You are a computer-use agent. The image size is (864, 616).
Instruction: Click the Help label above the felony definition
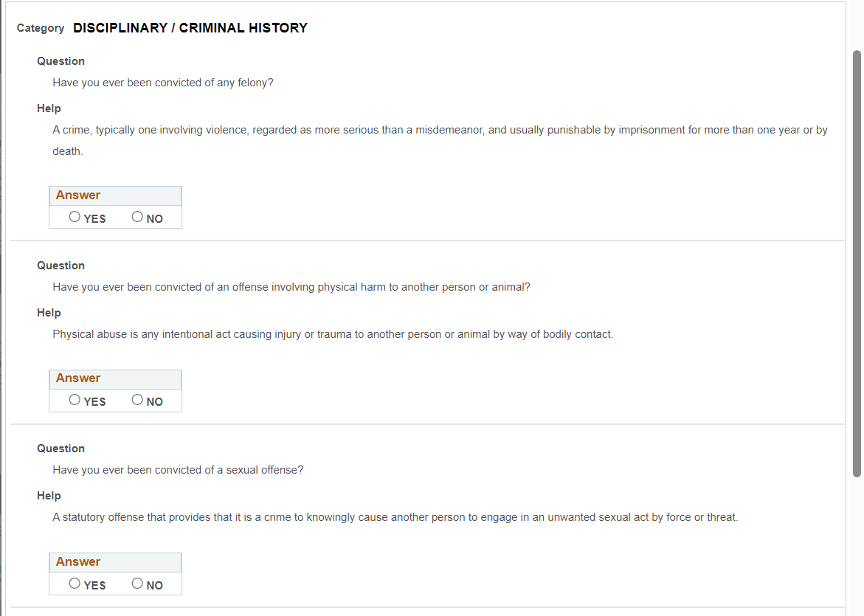point(49,108)
